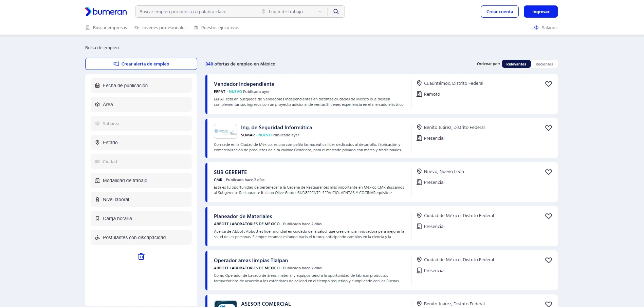Click the location pin in the search bar
Image resolution: width=644 pixels, height=307 pixels.
click(263, 12)
